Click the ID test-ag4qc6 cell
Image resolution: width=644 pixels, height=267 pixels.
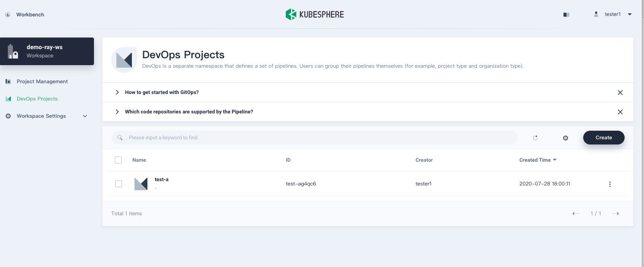[301, 184]
